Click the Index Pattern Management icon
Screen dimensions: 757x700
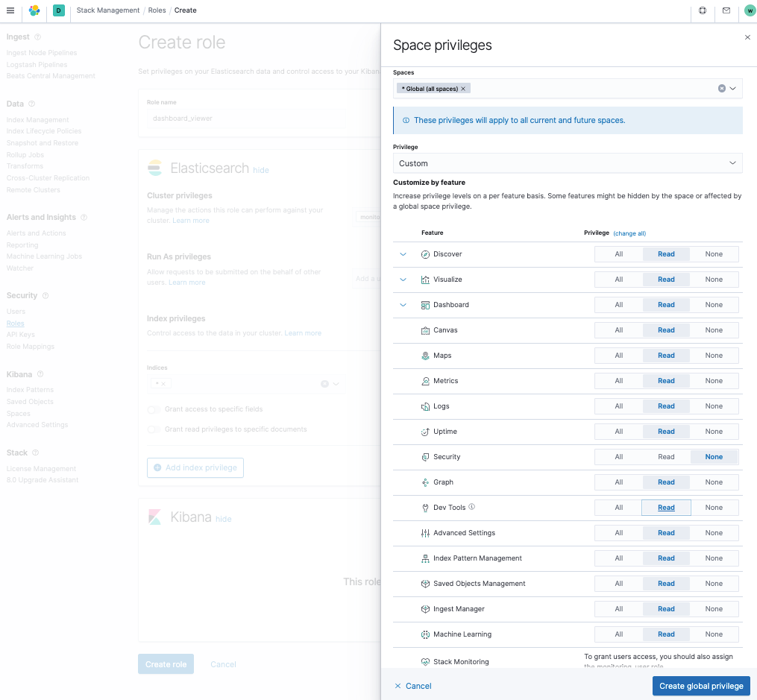(x=425, y=558)
